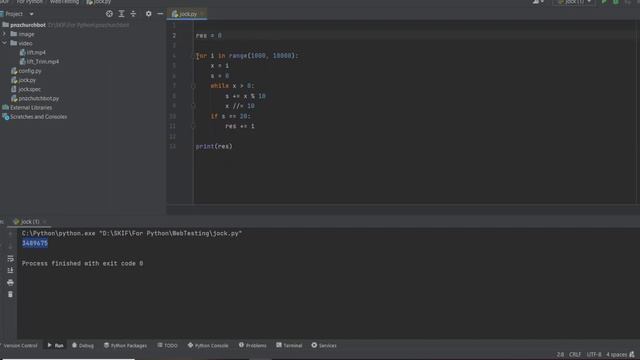Image resolution: width=640 pixels, height=360 pixels.
Task: Select lift_Trim.mp4 in project tree
Action: click(39, 62)
